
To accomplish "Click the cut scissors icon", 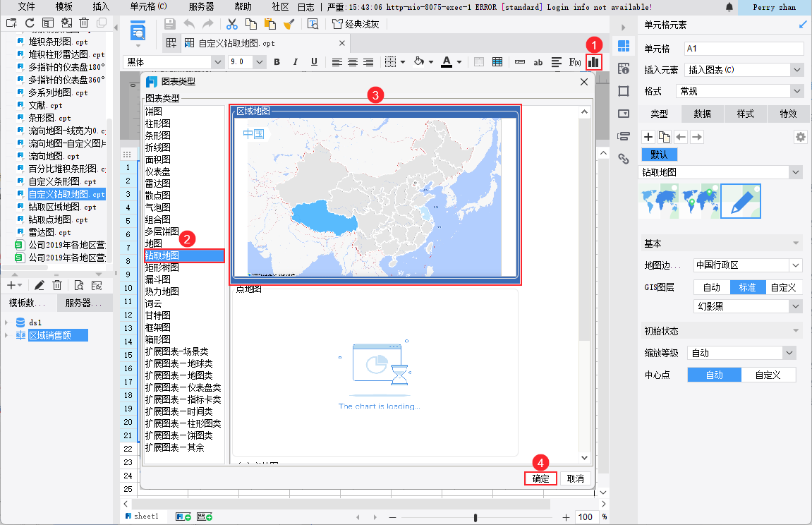I will point(232,24).
